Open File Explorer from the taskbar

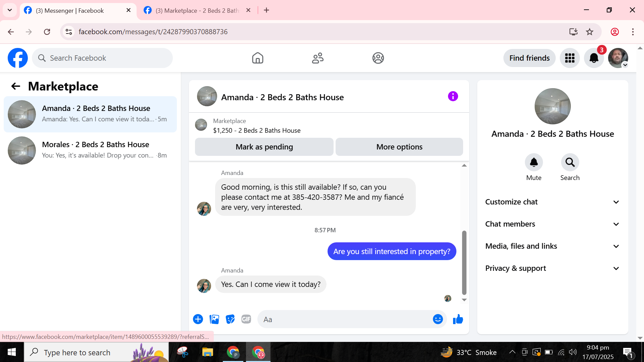point(207,352)
